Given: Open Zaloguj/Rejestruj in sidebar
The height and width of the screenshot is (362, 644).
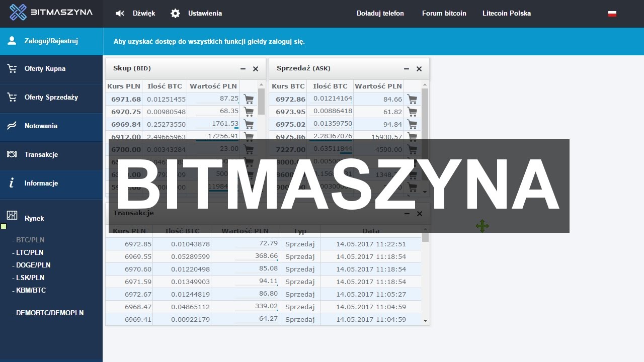Looking at the screenshot, I should coord(51,41).
